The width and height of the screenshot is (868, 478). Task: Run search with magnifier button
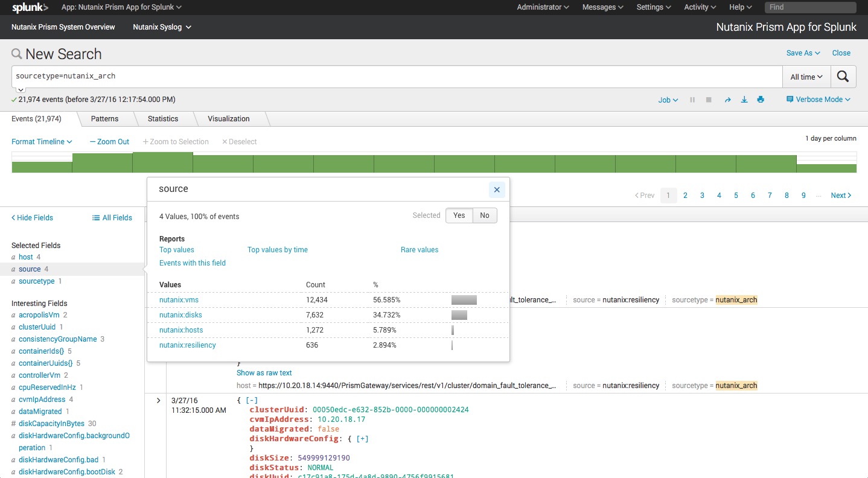click(x=843, y=77)
